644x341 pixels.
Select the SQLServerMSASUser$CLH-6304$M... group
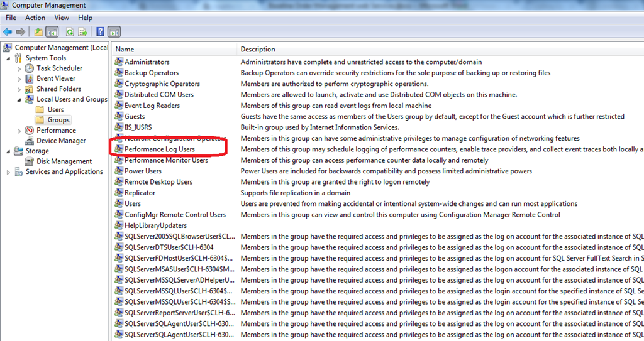pos(179,269)
